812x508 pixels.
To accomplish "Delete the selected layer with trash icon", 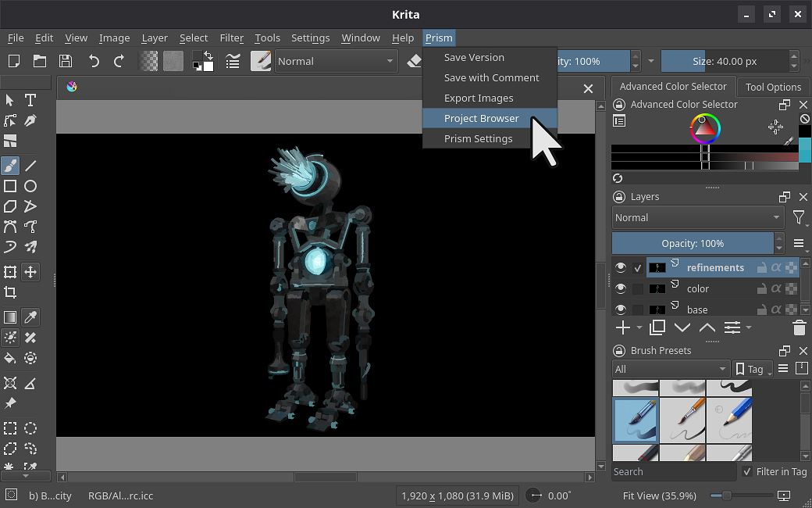I will coord(799,327).
